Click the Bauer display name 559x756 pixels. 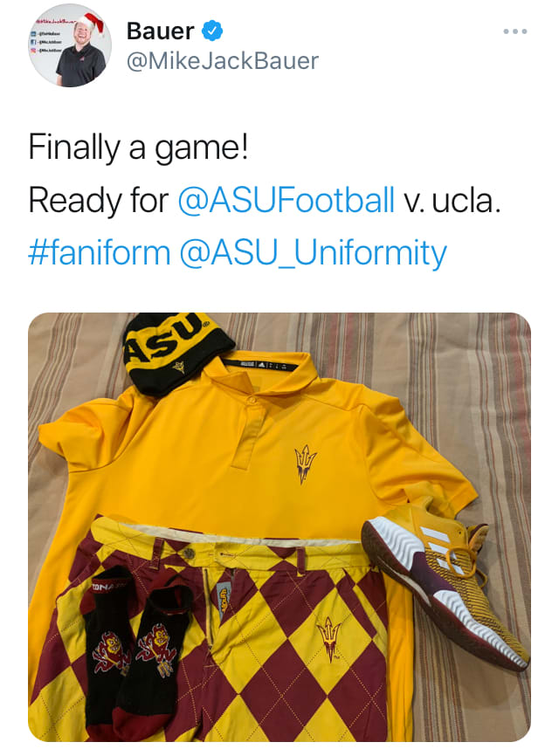pos(160,31)
